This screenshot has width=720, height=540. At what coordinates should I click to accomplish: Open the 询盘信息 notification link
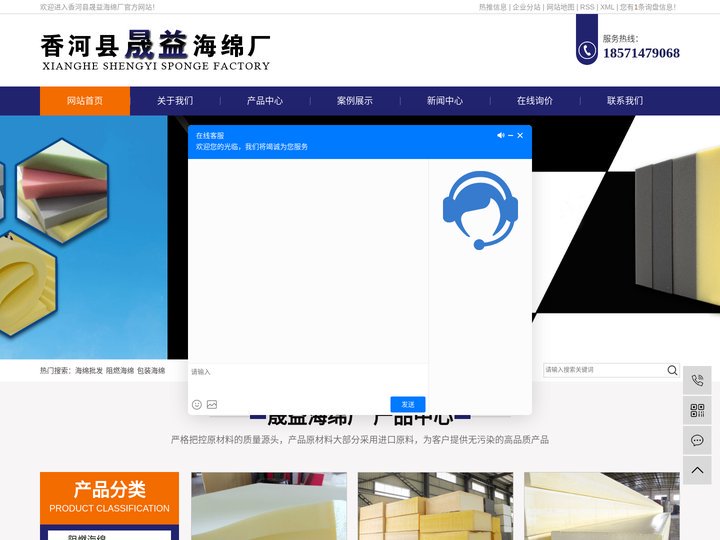[x=647, y=7]
